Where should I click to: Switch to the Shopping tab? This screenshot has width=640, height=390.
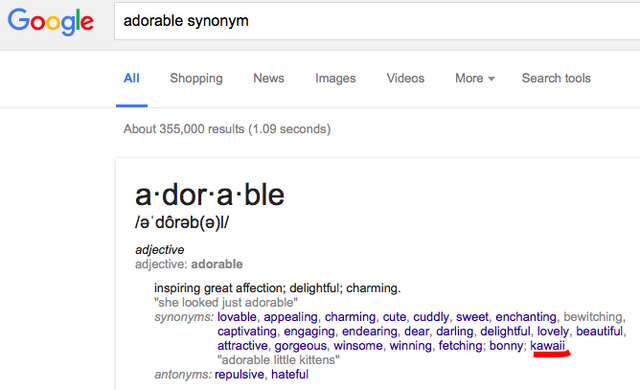(x=196, y=78)
